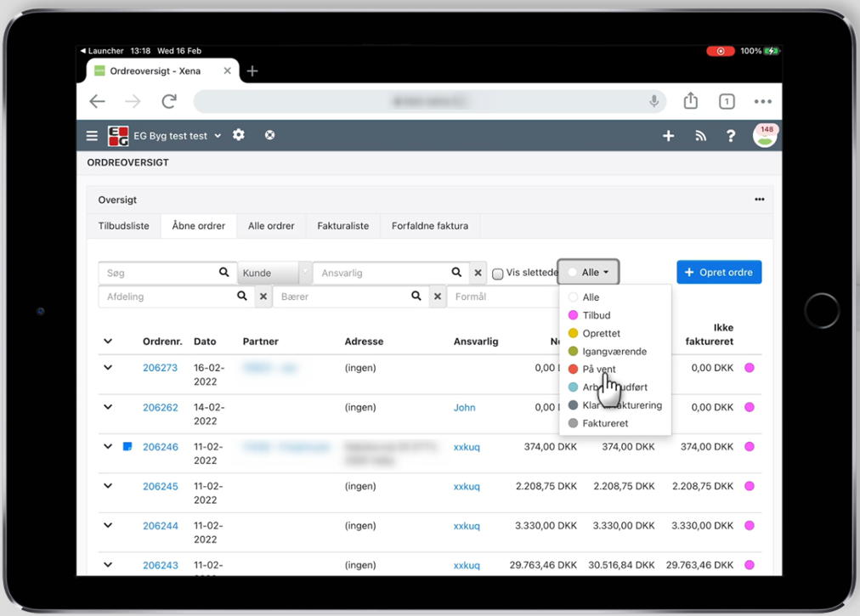Open the RSS feed notifications icon
This screenshot has width=860, height=616.
[700, 136]
